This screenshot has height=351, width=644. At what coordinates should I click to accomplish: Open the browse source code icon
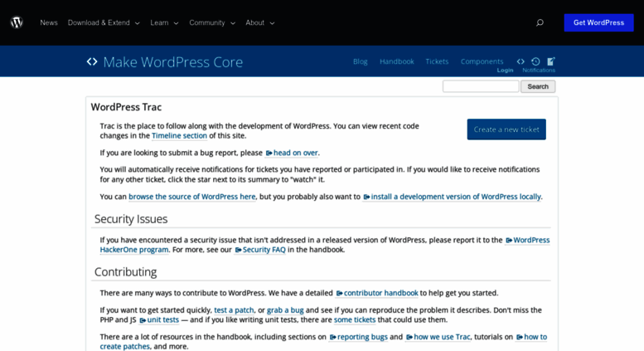click(521, 61)
